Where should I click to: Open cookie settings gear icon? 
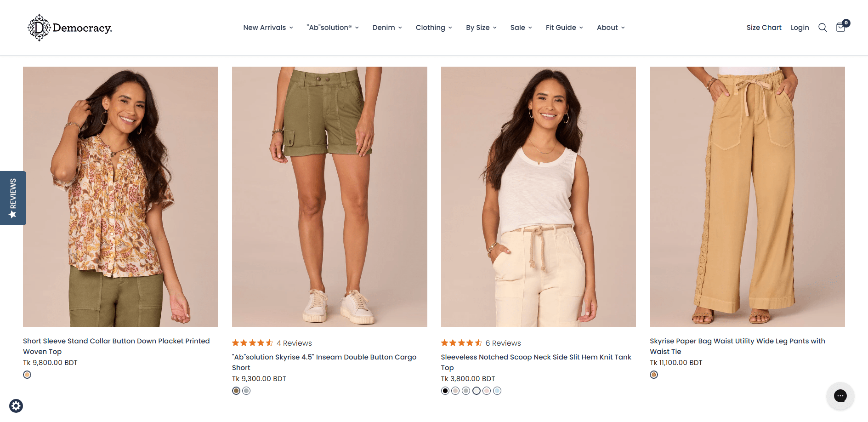(16, 406)
